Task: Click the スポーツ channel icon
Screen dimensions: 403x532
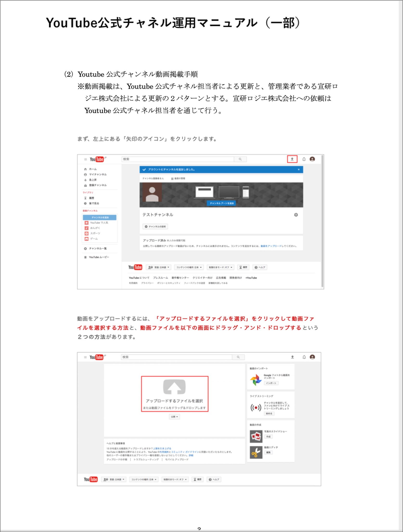Action: pos(86,233)
